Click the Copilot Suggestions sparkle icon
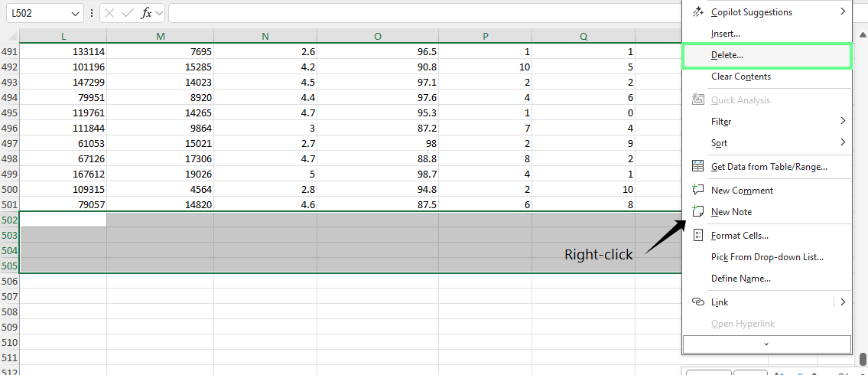This screenshot has width=868, height=375. pos(698,11)
